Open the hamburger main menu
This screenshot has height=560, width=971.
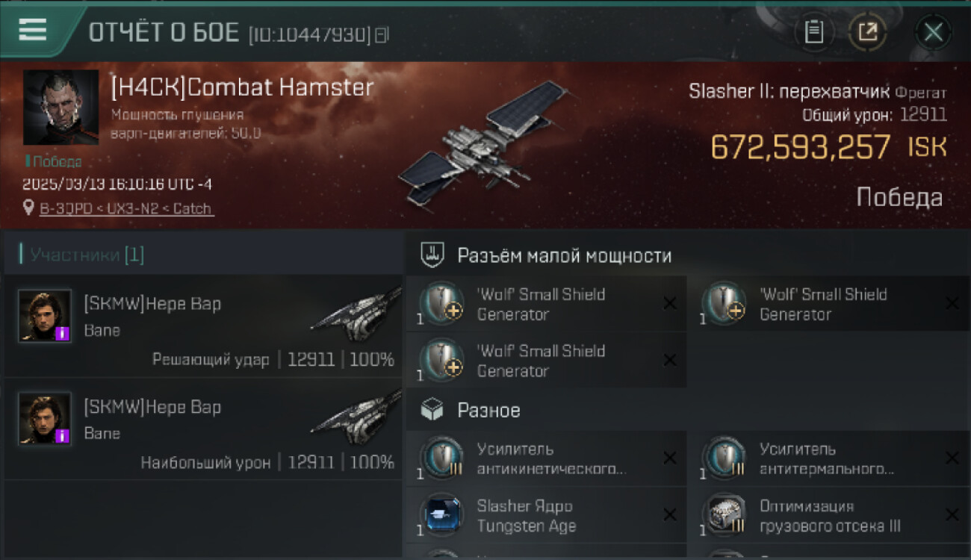point(32,31)
